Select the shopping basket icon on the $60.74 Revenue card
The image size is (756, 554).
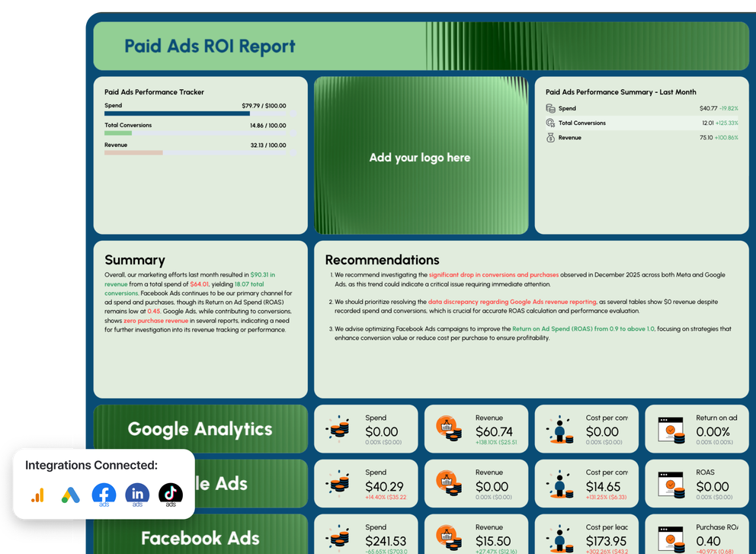(450, 429)
